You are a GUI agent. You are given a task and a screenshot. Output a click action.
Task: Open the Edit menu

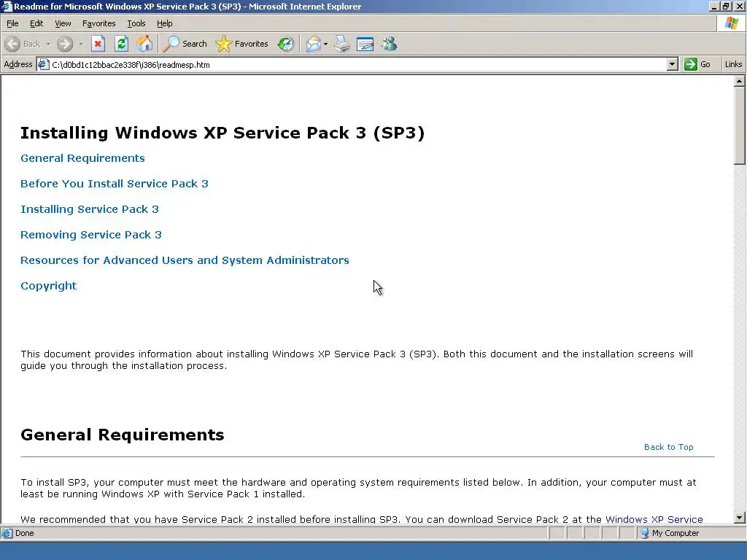coord(36,23)
